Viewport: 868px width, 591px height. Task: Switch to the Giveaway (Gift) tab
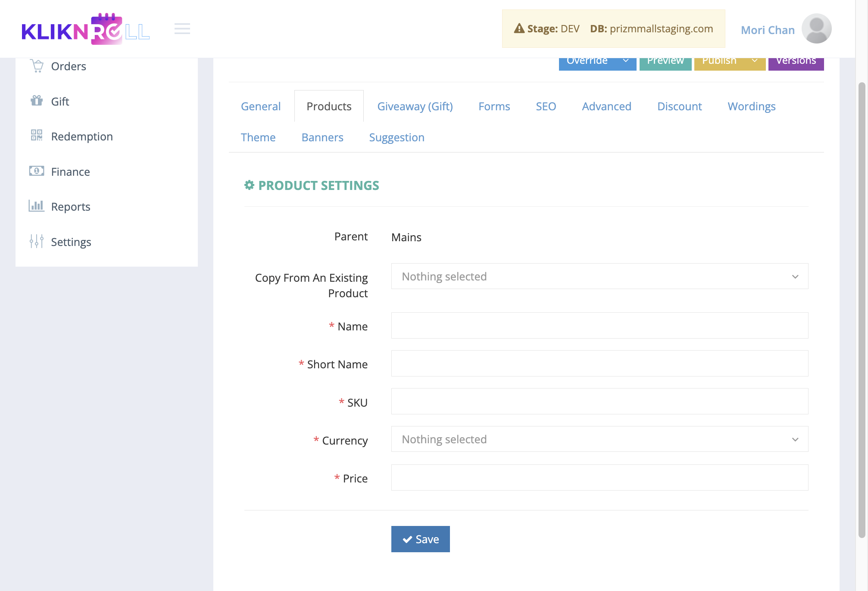coord(415,106)
